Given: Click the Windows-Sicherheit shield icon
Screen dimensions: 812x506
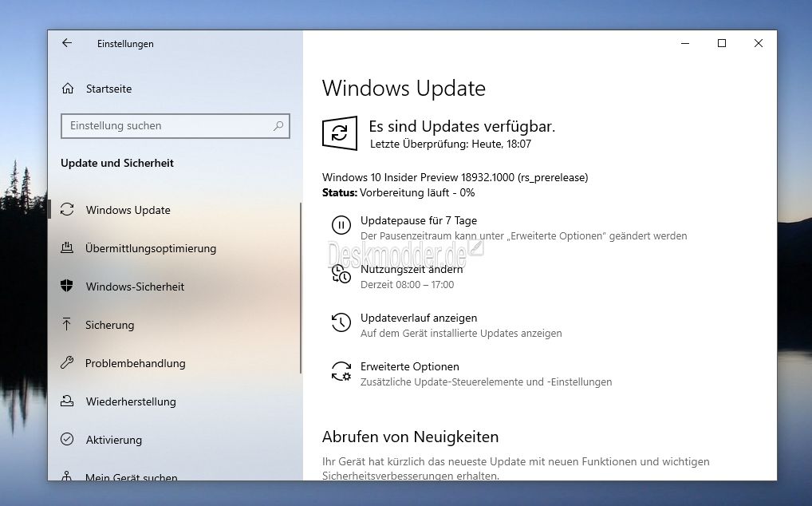Looking at the screenshot, I should [67, 286].
